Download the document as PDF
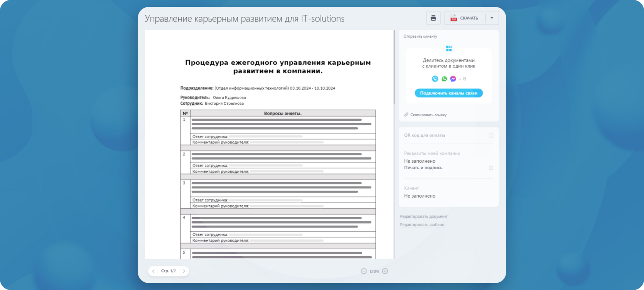Viewport: 644px width, 290px height. (465, 18)
